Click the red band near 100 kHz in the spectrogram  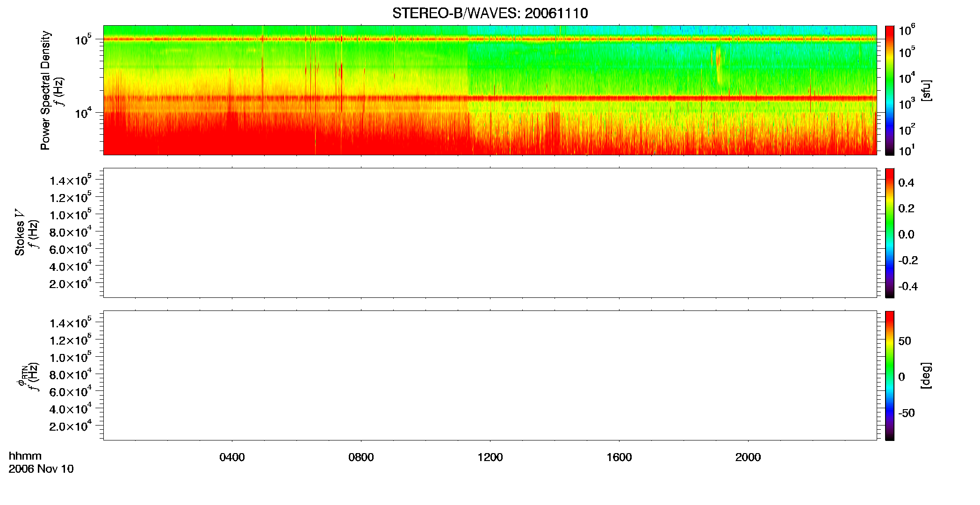[x=490, y=39]
